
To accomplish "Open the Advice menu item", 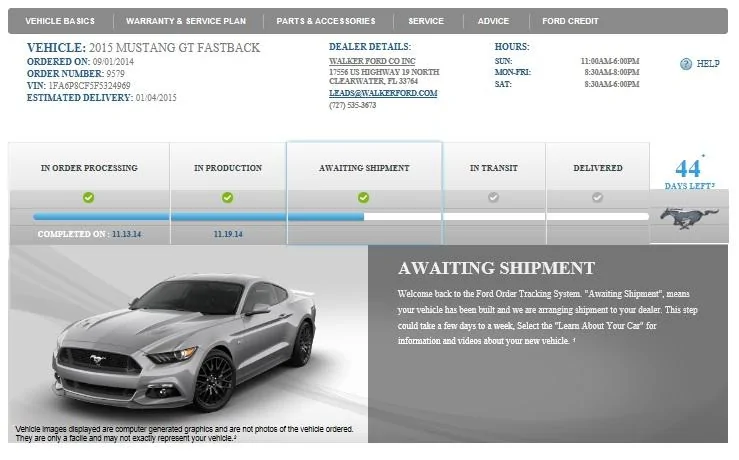I will 493,21.
